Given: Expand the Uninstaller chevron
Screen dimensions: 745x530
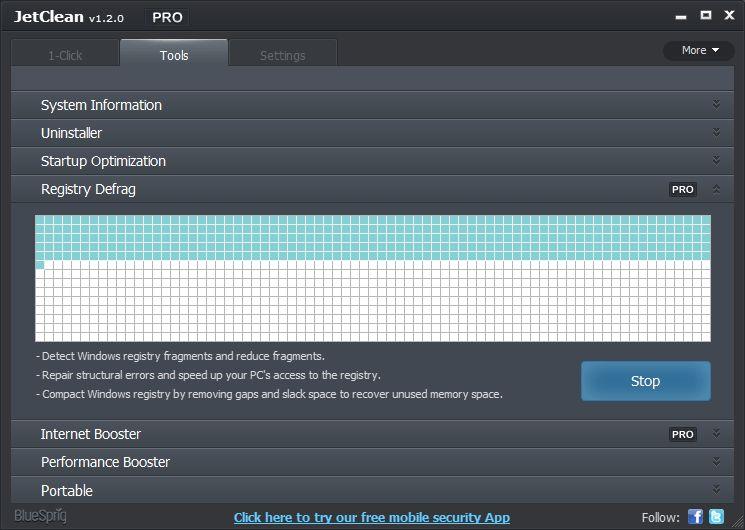Looking at the screenshot, I should click(716, 133).
